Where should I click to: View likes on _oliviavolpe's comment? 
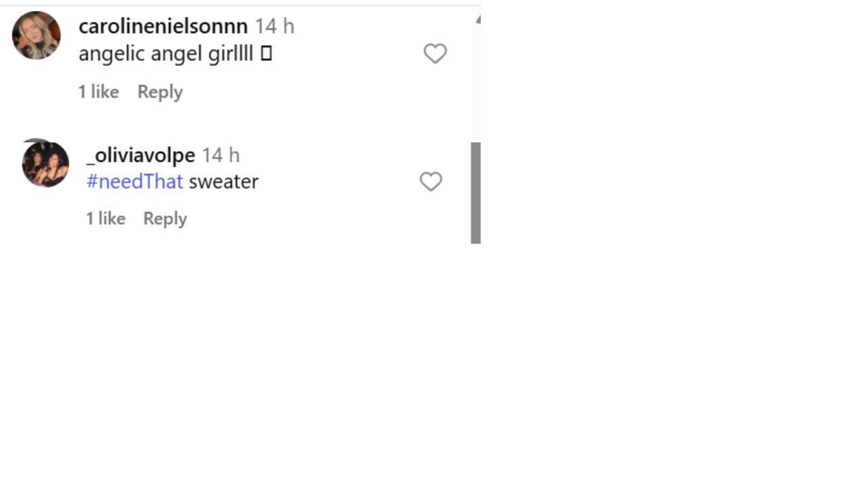[105, 219]
